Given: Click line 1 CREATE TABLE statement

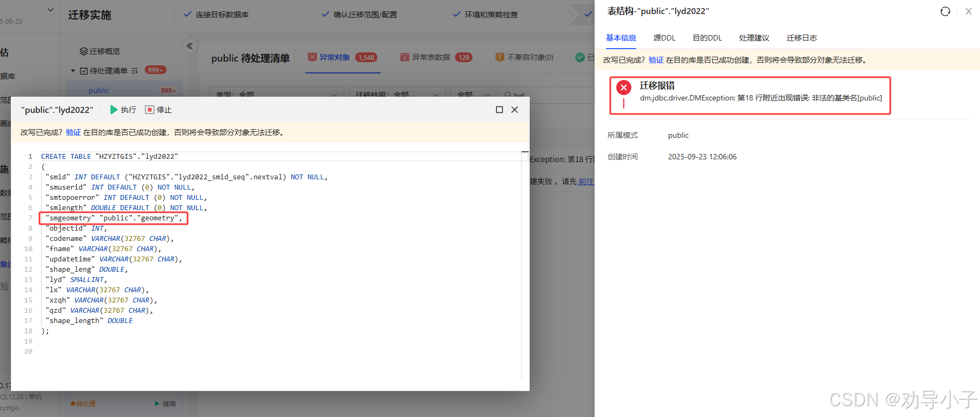Looking at the screenshot, I should point(109,157).
